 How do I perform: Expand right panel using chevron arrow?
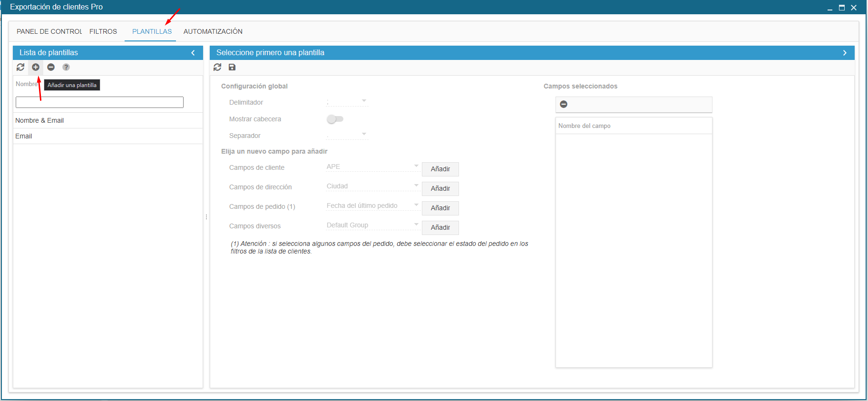845,53
